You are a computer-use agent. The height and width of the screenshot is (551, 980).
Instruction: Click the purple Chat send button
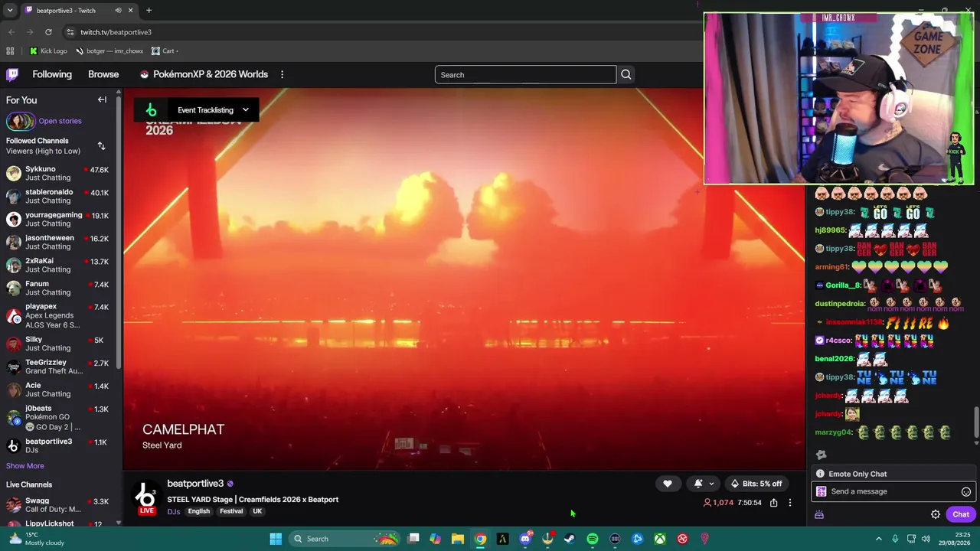coord(961,514)
